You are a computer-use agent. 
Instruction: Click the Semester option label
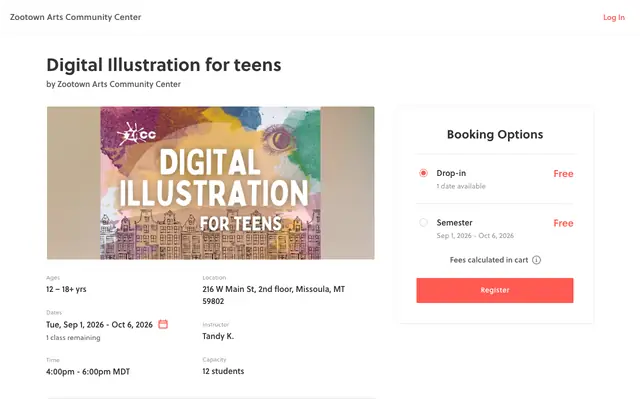(454, 222)
